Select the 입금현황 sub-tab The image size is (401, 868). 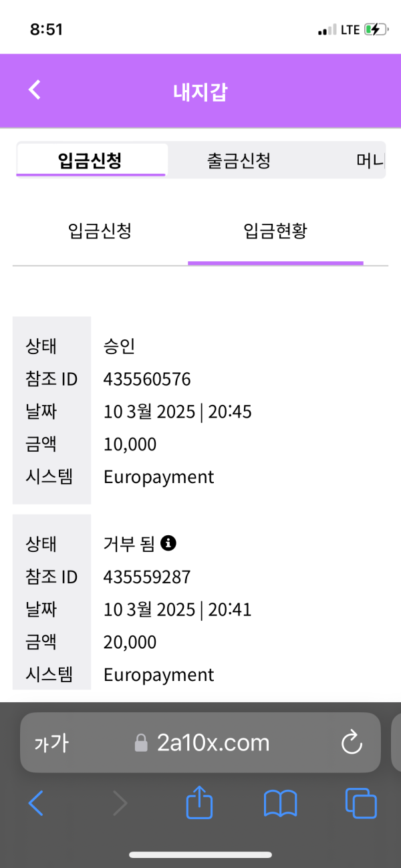(x=275, y=231)
